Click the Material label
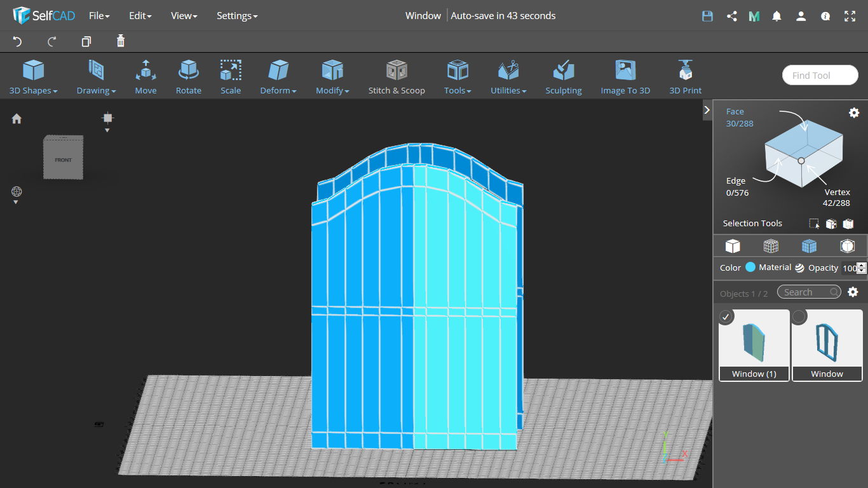 pyautogui.click(x=775, y=268)
